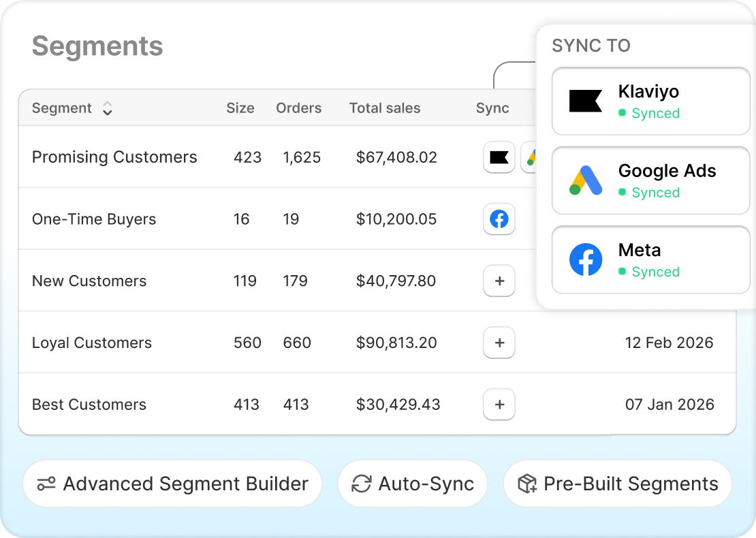The image size is (756, 538).
Task: Click the Auto-Sync button
Action: coord(413,484)
